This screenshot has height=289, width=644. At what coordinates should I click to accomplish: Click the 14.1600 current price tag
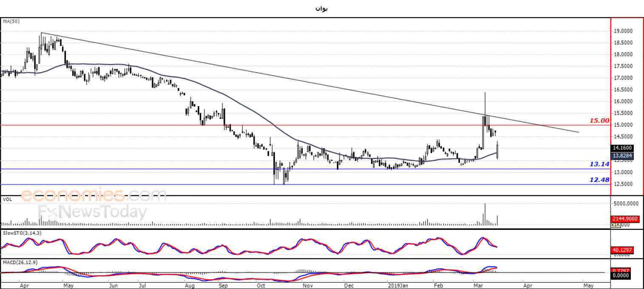tap(622, 148)
